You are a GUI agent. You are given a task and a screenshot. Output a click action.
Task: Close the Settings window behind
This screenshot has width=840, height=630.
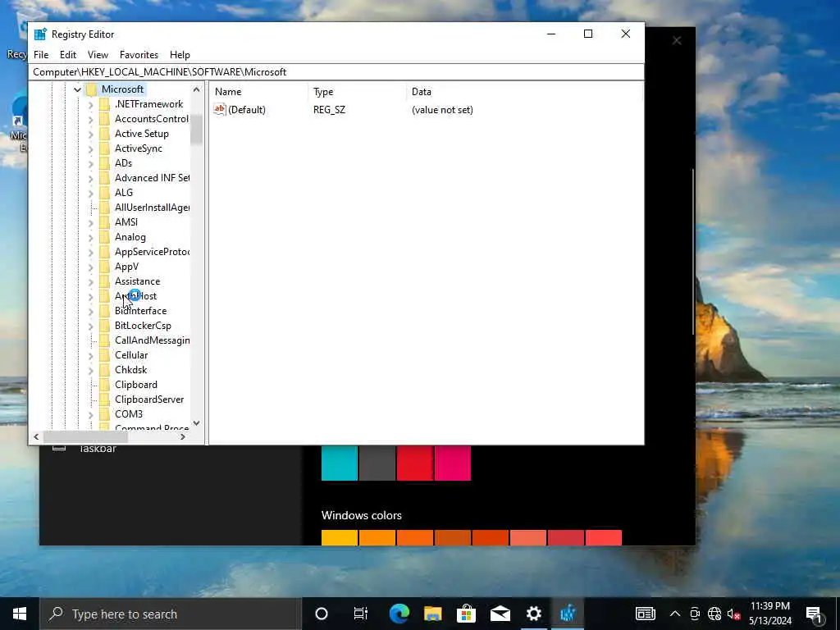pyautogui.click(x=677, y=41)
